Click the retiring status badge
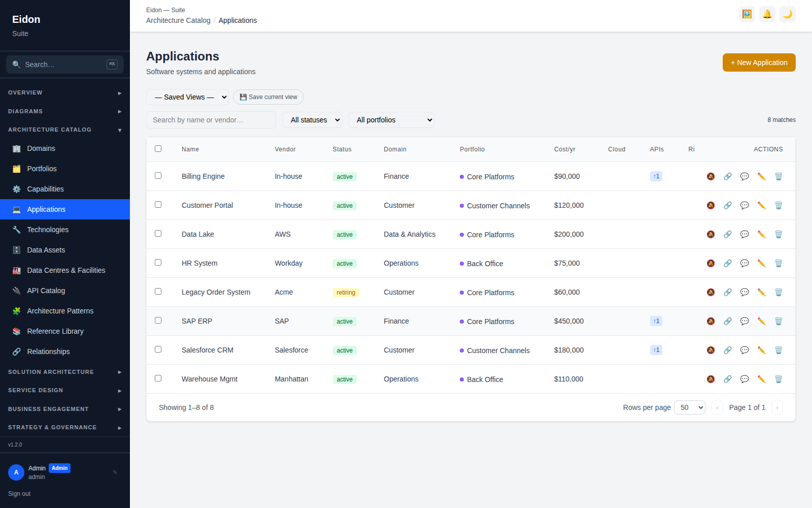The height and width of the screenshot is (508, 812). (x=346, y=293)
